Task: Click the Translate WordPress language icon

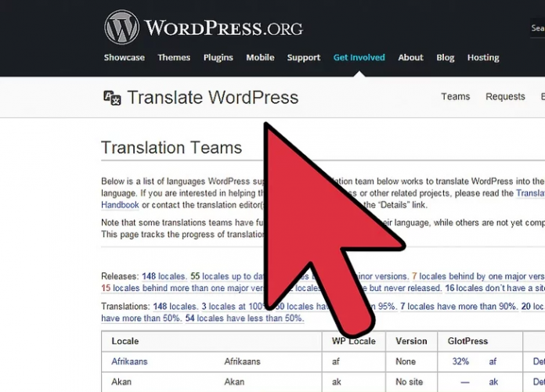Action: 112,98
